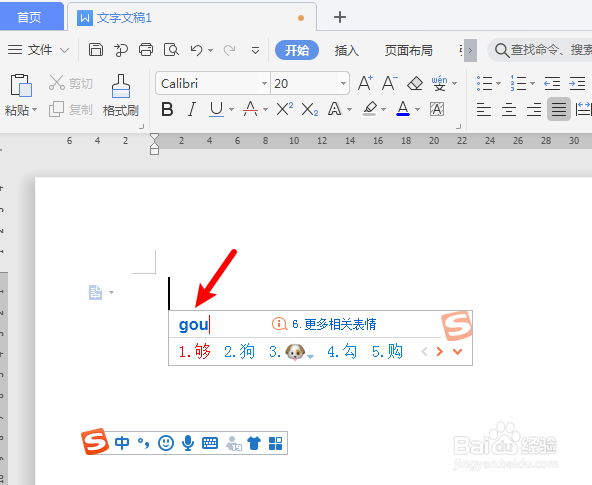592x485 pixels.
Task: Toggle Underline formatting
Action: (217, 109)
